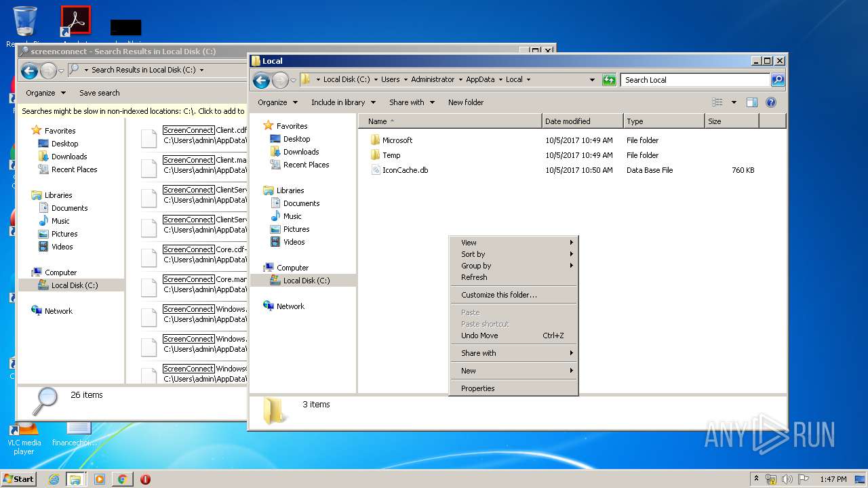Select Music library in screenconnect search window
This screenshot has width=868, height=488.
click(60, 221)
